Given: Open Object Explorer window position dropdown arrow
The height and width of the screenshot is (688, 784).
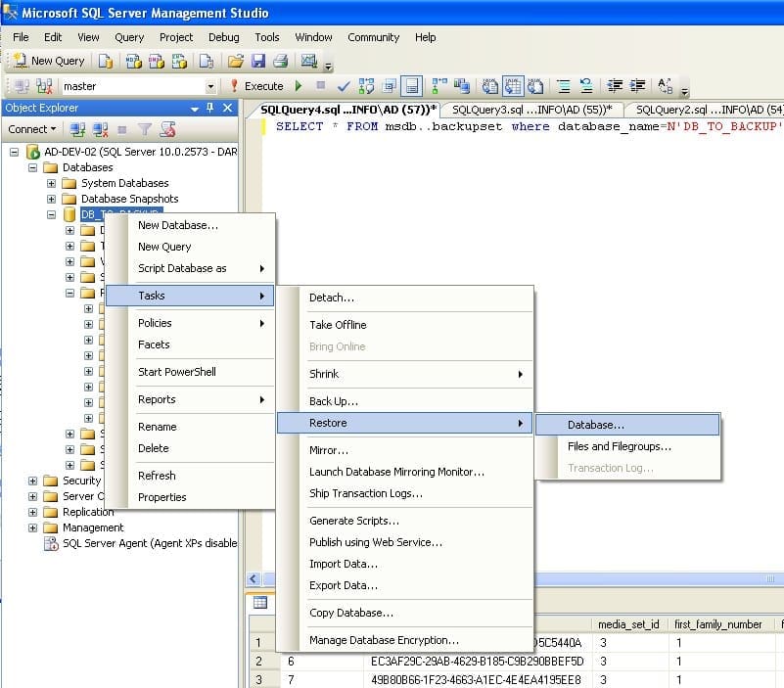Looking at the screenshot, I should 195,109.
